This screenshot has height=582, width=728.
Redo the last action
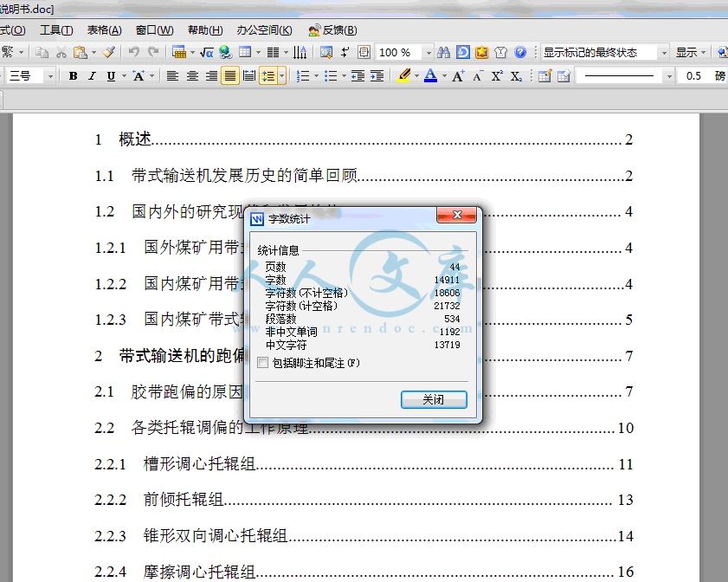(153, 52)
